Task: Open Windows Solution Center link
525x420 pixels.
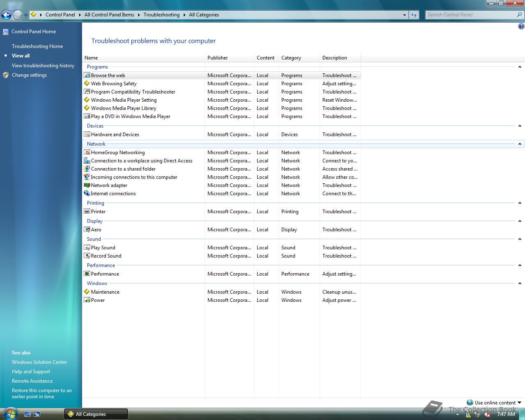Action: tap(39, 362)
